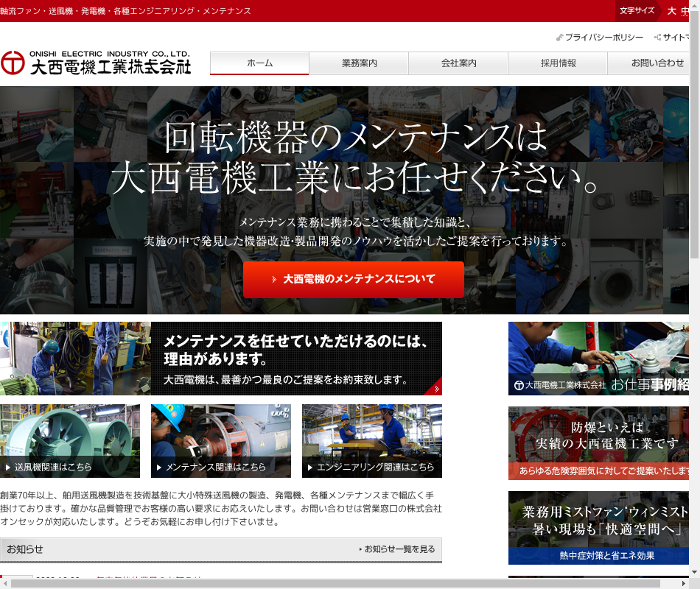Click the vertical page scrollbar
The height and width of the screenshot is (589, 700).
[x=694, y=147]
